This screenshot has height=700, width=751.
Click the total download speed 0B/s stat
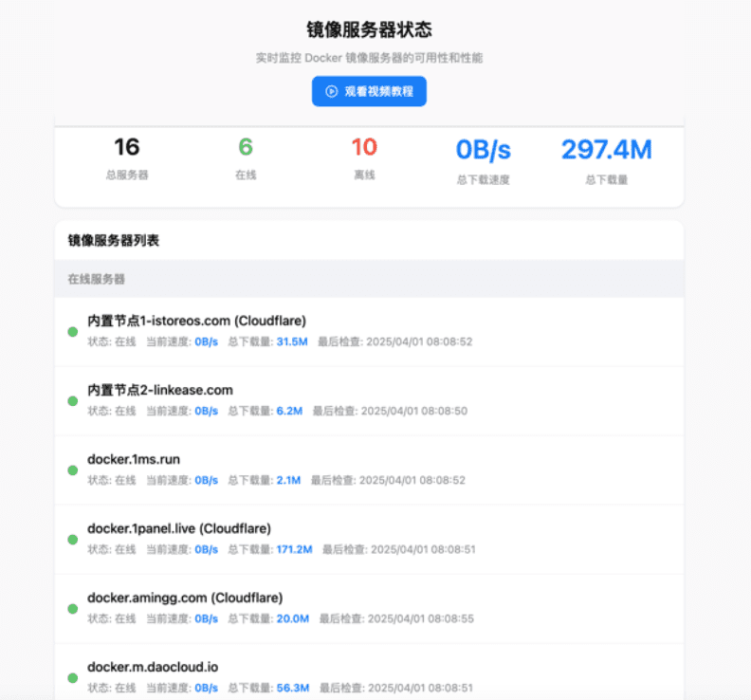[x=483, y=150]
